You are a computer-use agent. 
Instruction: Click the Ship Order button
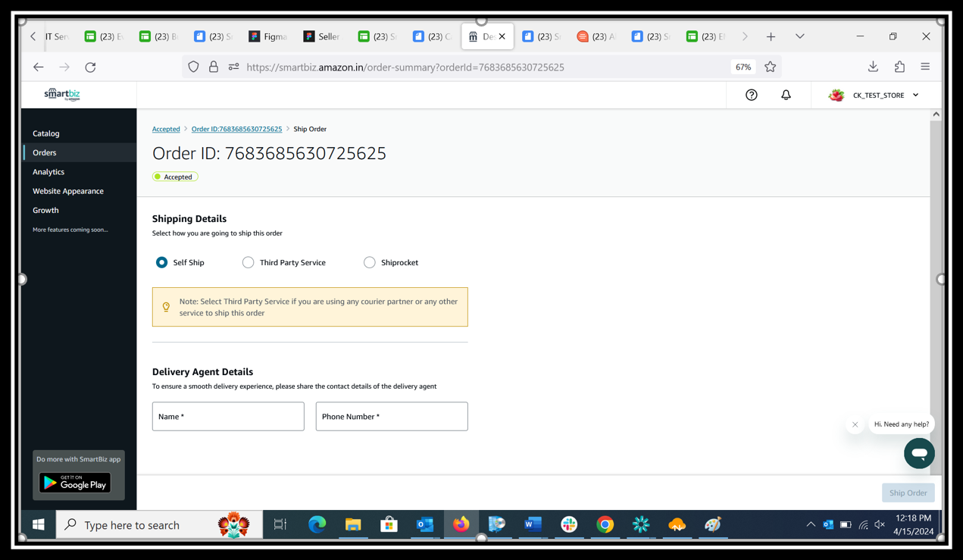[908, 493]
